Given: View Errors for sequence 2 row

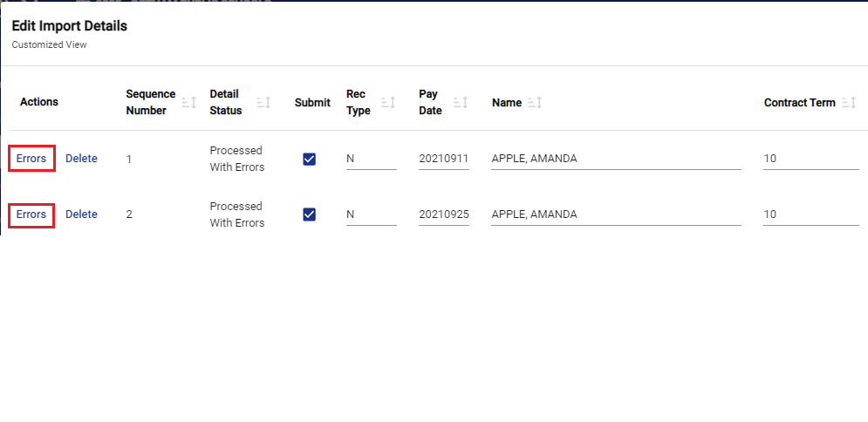Looking at the screenshot, I should [31, 214].
